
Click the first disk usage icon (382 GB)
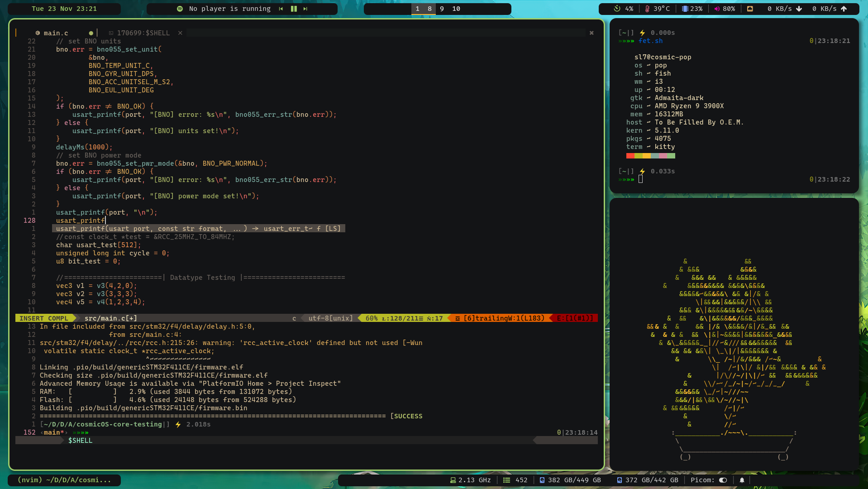(x=542, y=480)
